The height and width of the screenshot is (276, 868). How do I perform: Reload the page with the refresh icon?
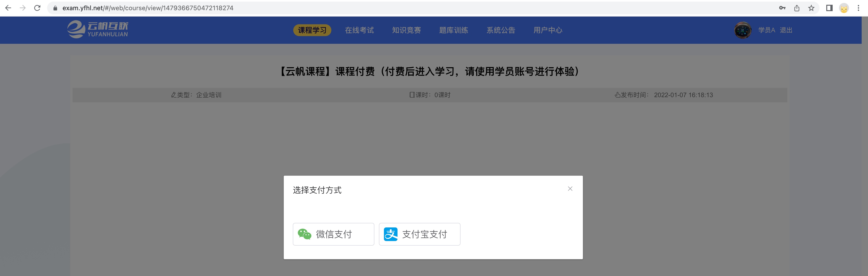[37, 8]
